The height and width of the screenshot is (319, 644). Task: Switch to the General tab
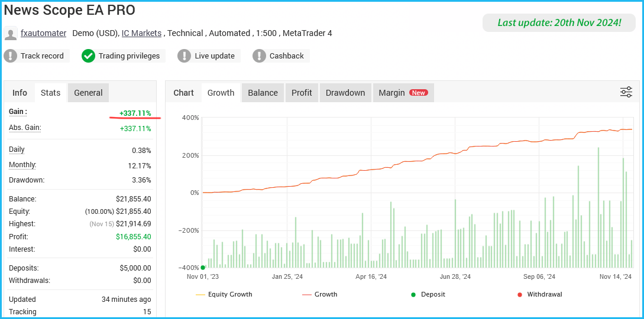(88, 93)
